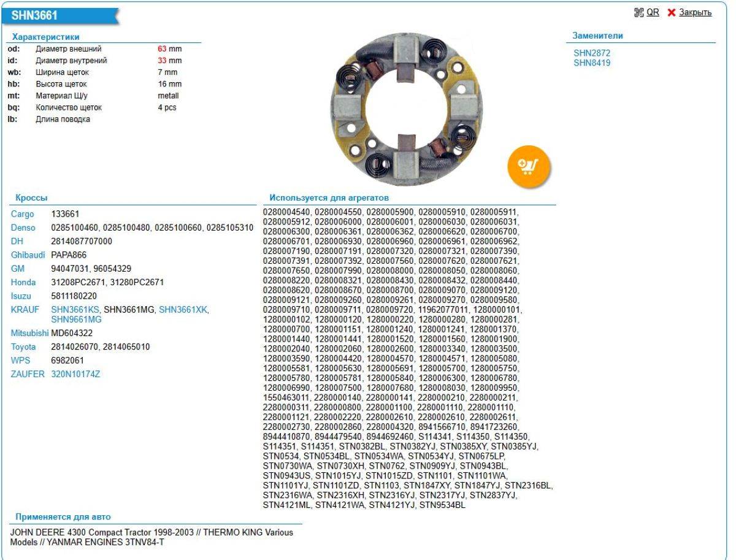Open the SHN9661MG cross reference
Image resolution: width=736 pixels, height=560 pixels.
(x=76, y=319)
